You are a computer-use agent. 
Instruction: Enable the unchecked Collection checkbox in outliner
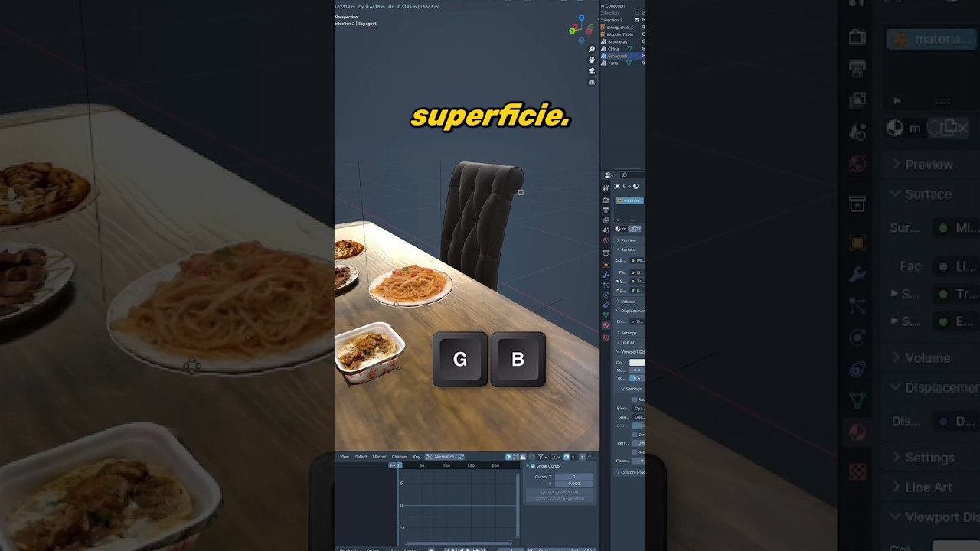pos(637,13)
